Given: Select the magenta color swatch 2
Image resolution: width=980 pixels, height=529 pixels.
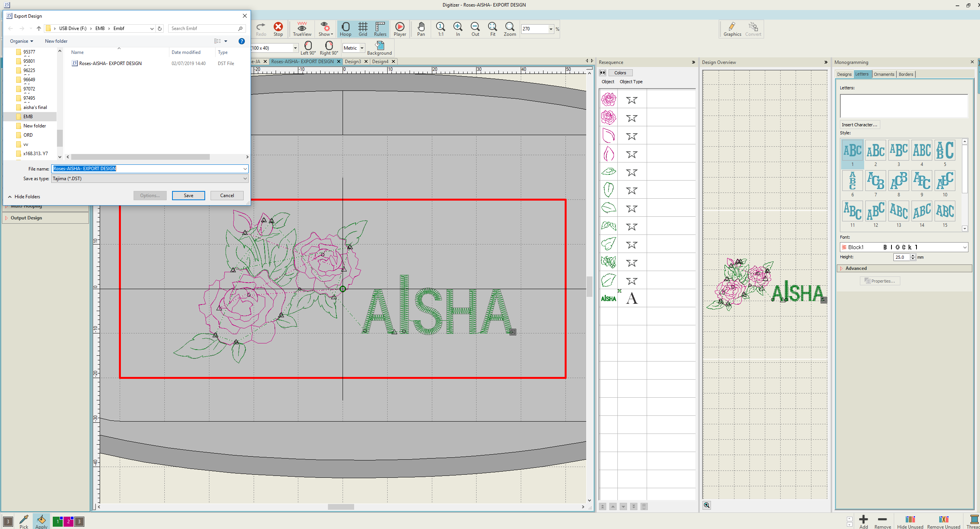Looking at the screenshot, I should tap(68, 522).
